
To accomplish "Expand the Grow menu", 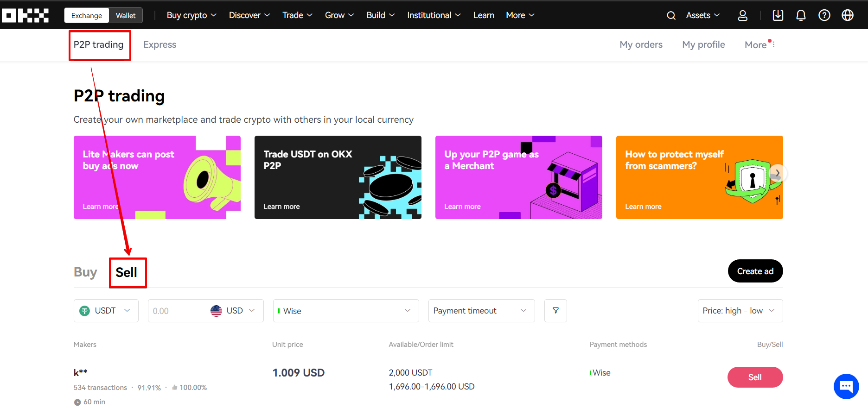I will point(339,15).
